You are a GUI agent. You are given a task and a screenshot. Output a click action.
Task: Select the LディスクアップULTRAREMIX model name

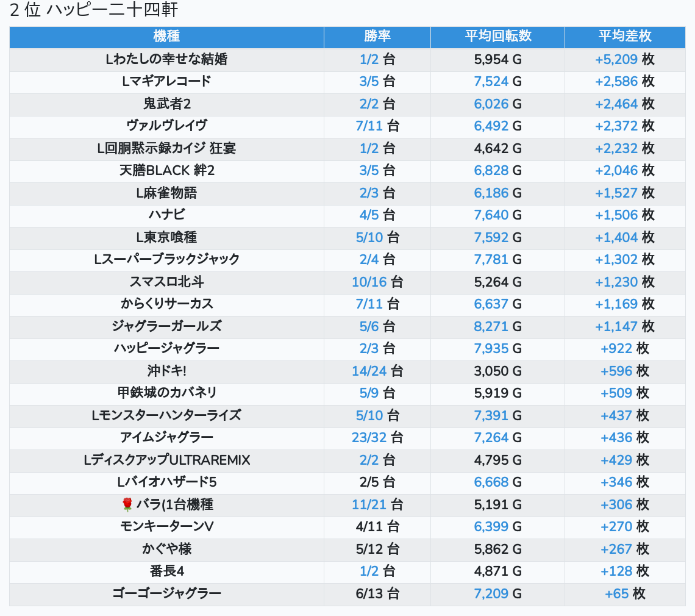(x=166, y=460)
